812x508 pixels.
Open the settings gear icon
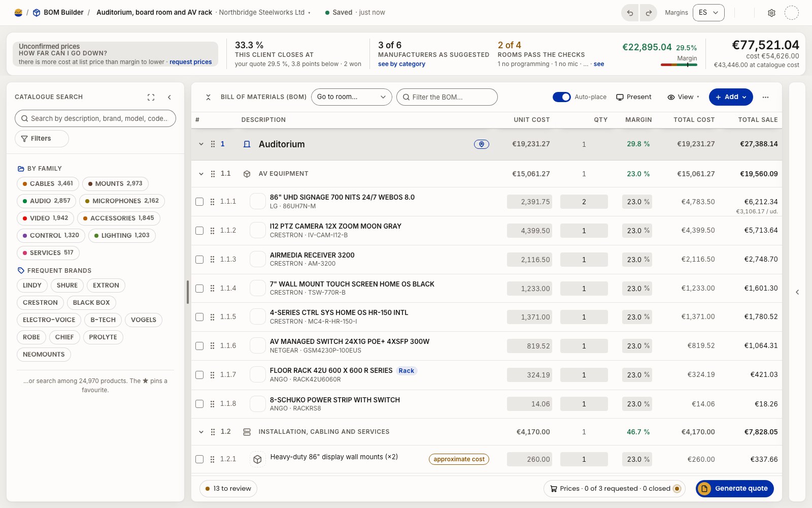pyautogui.click(x=771, y=13)
